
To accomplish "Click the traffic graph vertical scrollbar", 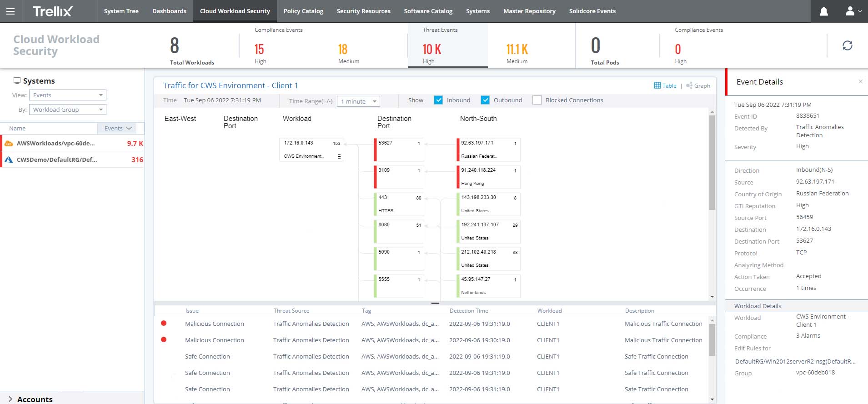I will point(712,162).
